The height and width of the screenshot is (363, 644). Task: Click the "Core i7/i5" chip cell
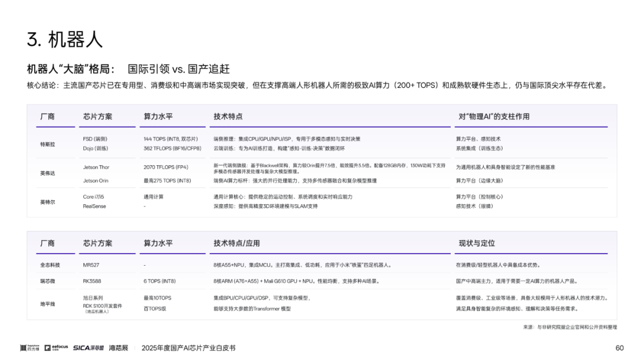pyautogui.click(x=94, y=197)
